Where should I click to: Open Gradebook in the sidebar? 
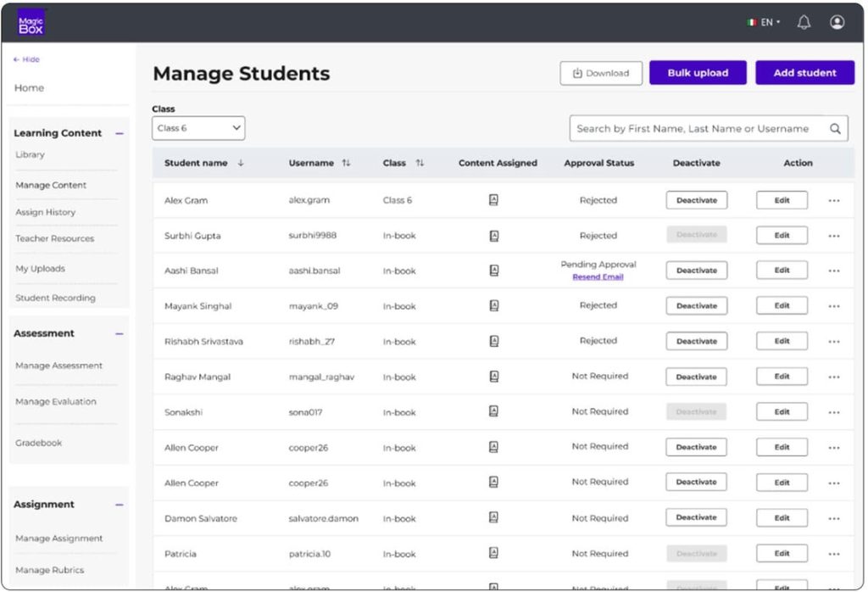point(39,443)
